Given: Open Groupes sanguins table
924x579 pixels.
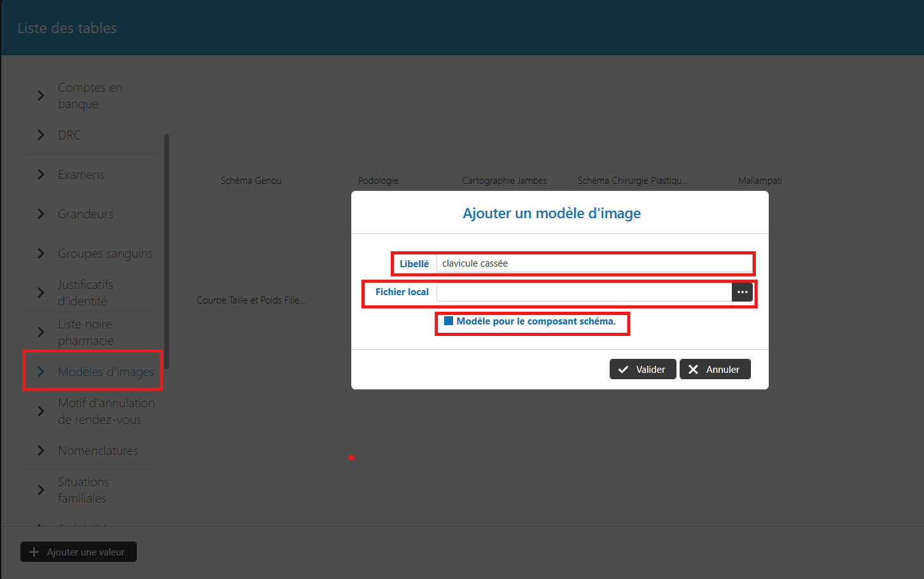Looking at the screenshot, I should (105, 253).
